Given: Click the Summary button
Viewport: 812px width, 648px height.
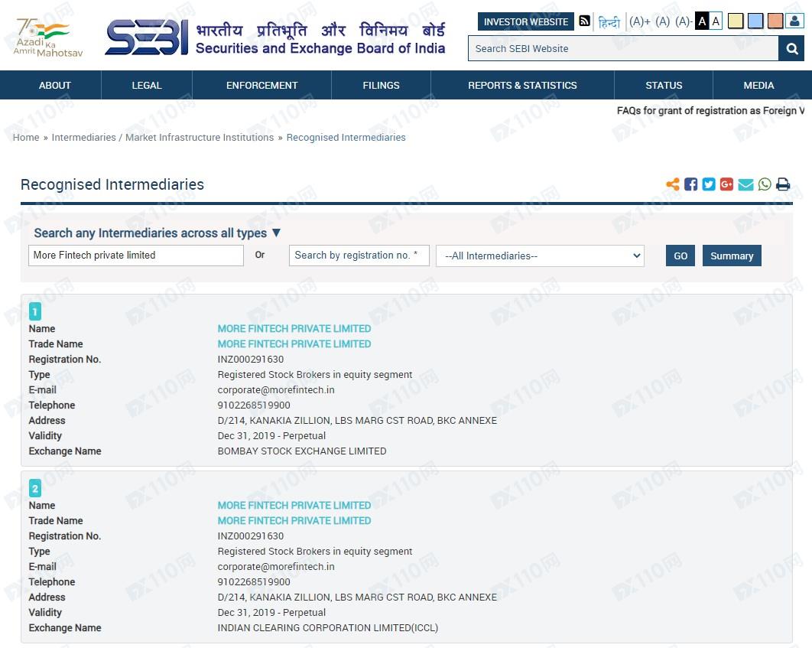Looking at the screenshot, I should (x=732, y=256).
